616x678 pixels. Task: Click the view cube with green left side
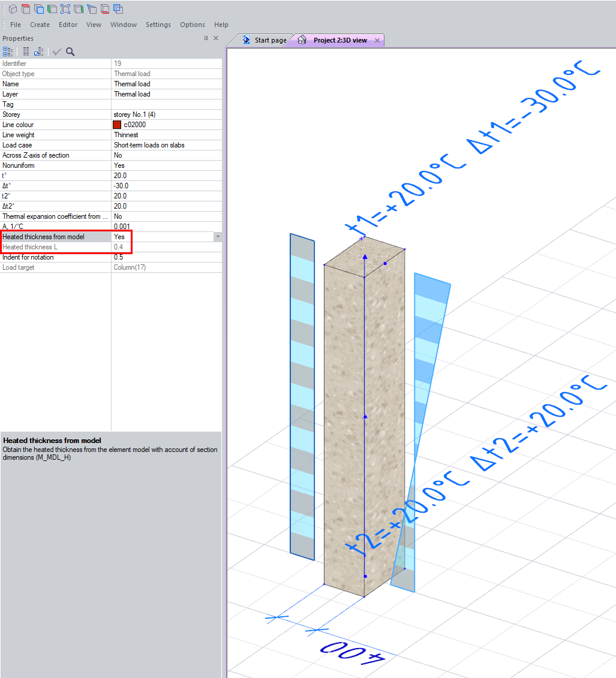52,9
